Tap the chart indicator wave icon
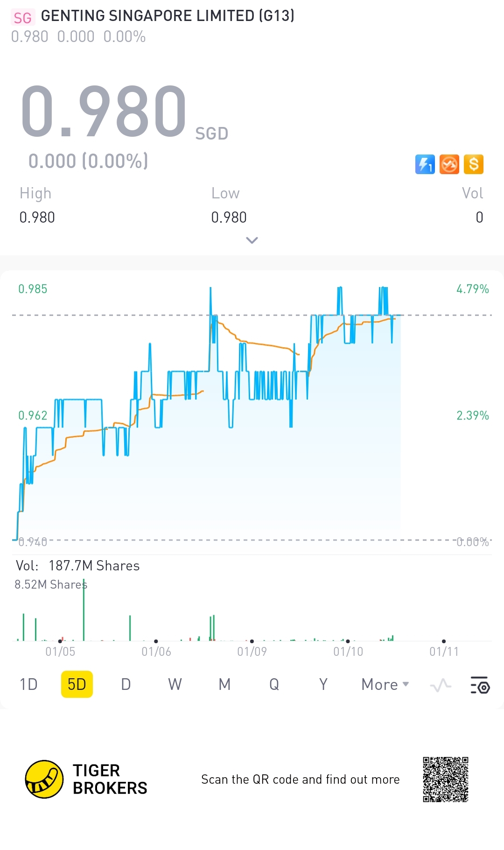 click(x=441, y=685)
